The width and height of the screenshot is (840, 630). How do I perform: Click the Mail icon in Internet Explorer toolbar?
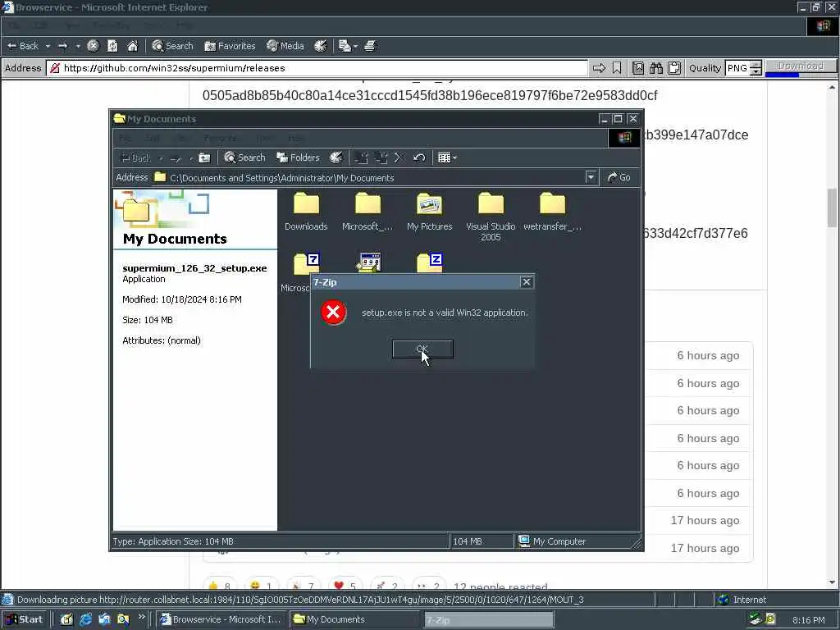point(345,46)
